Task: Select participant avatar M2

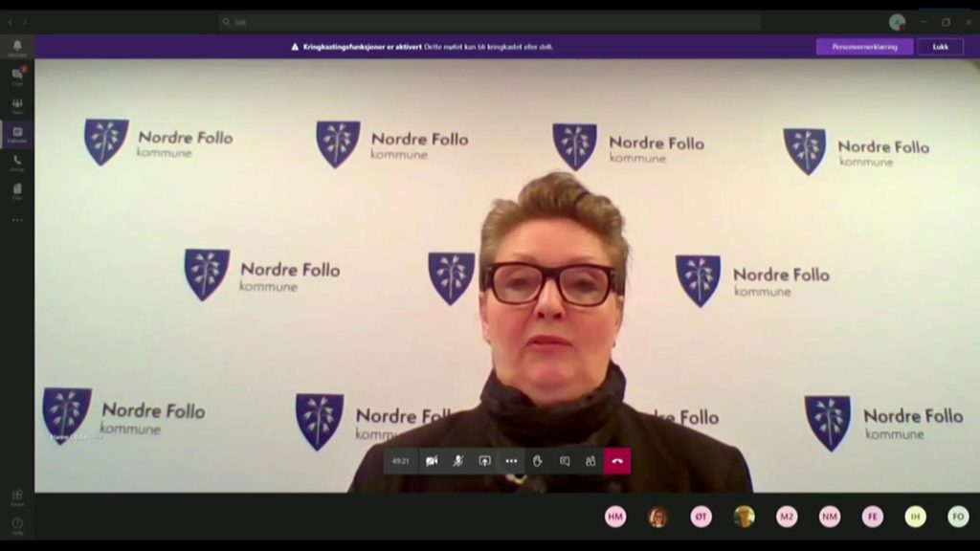Action: tap(787, 517)
